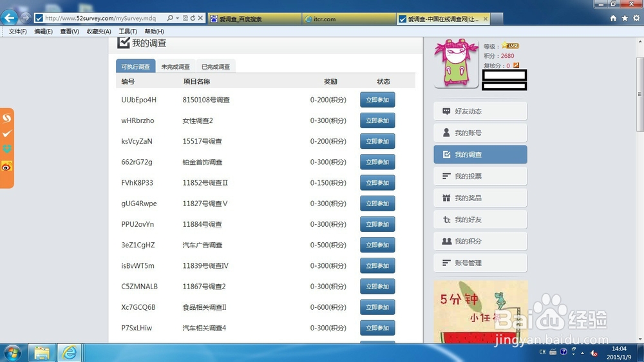
Task: Close the 爱调查-中国在线调查网 tab
Action: [x=486, y=19]
